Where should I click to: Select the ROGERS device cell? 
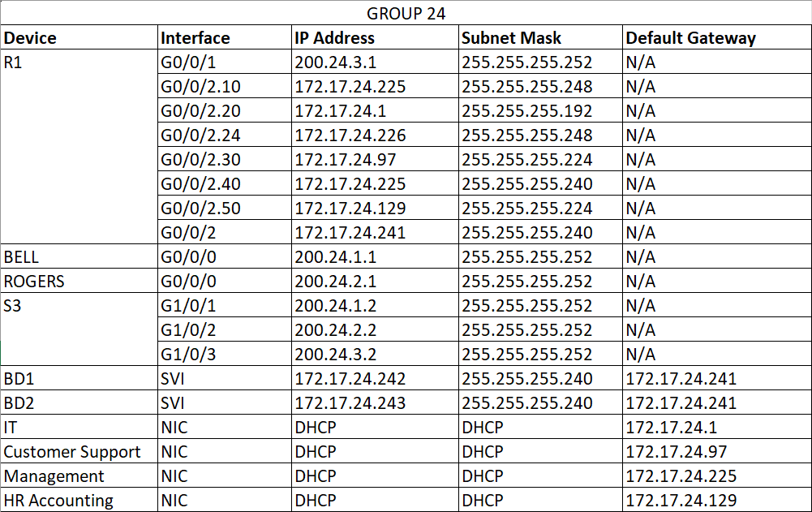pos(79,282)
